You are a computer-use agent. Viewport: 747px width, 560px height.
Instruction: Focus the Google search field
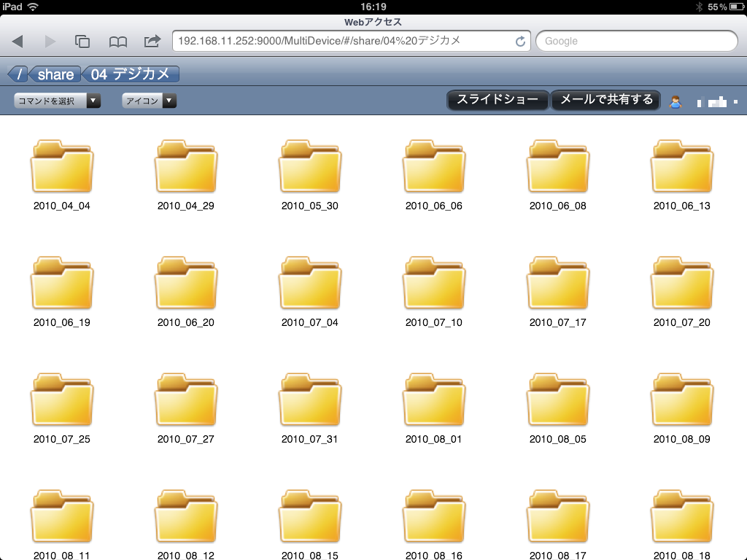tap(637, 41)
